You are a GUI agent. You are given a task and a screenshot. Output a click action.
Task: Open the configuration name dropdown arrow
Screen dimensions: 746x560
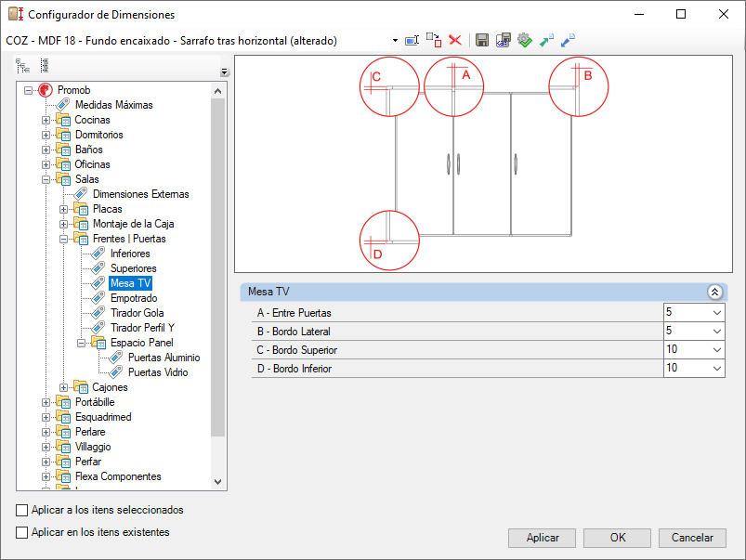(395, 41)
